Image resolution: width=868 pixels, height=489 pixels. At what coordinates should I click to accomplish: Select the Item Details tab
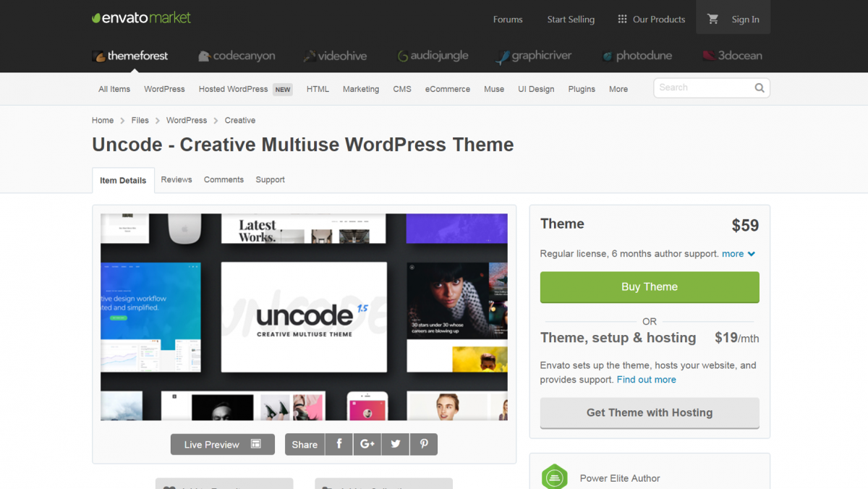pyautogui.click(x=123, y=180)
